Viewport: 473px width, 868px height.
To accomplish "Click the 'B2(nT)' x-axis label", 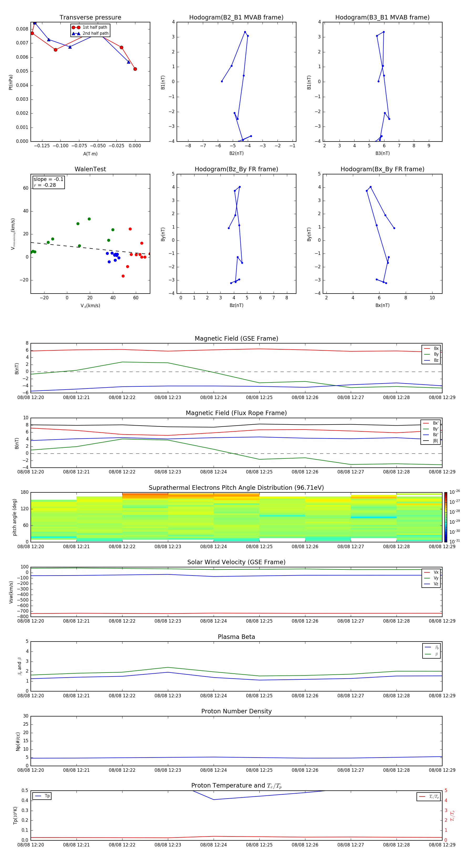I will point(236,153).
